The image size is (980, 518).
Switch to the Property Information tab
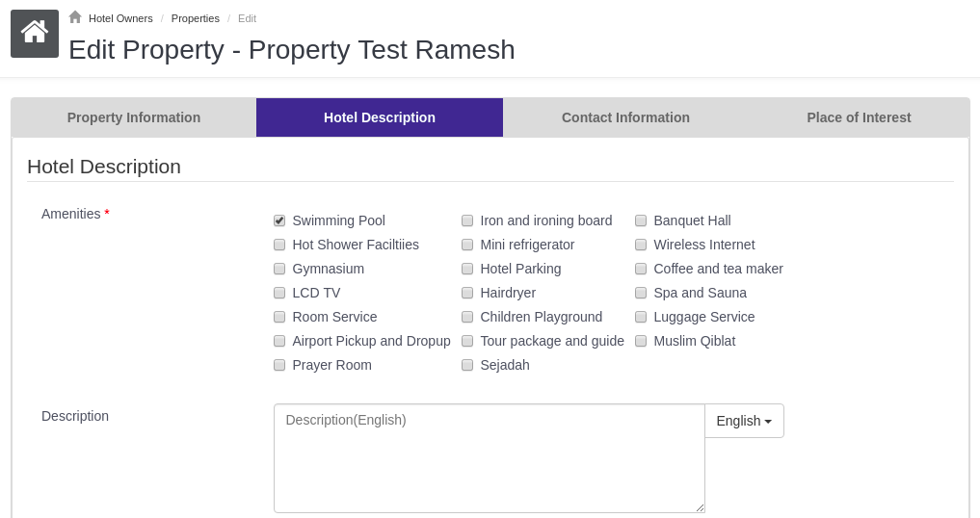tap(134, 117)
